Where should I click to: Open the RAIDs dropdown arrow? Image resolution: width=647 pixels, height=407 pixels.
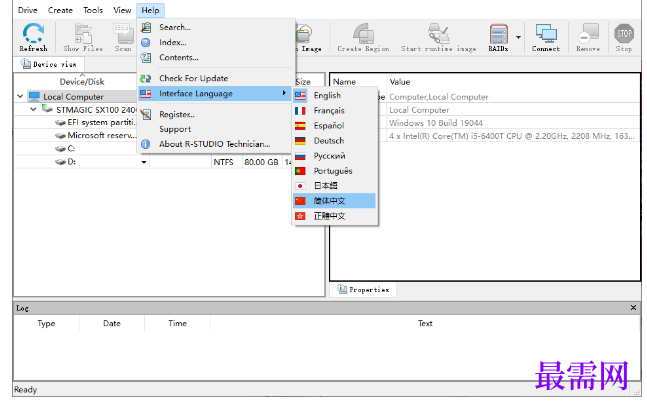[518, 37]
